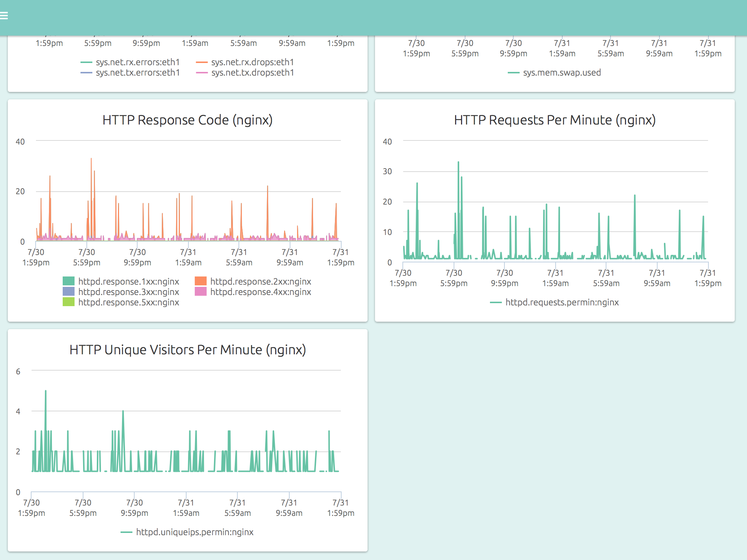
Task: Toggle sys.net.rx.errors:eth1 legend entry
Action: point(137,62)
